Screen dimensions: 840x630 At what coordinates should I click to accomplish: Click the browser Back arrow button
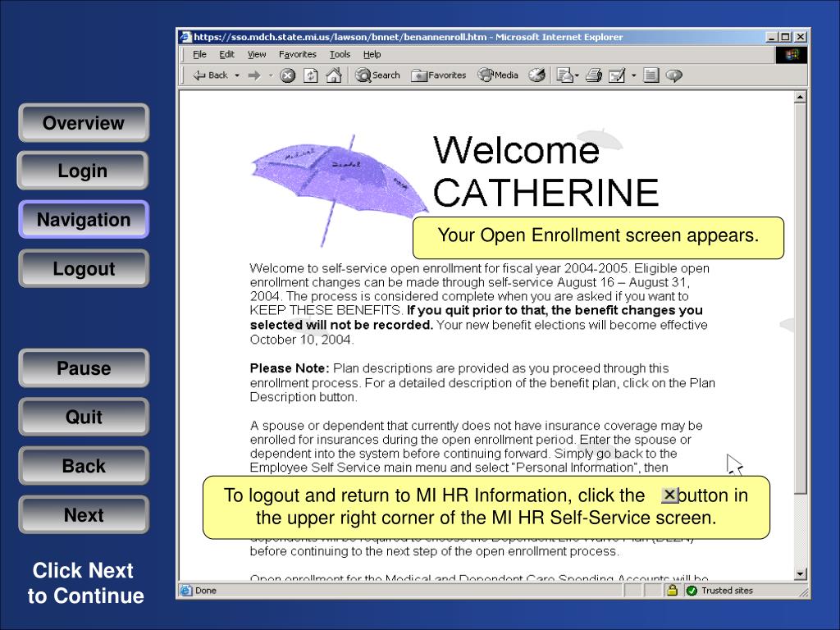(211, 75)
